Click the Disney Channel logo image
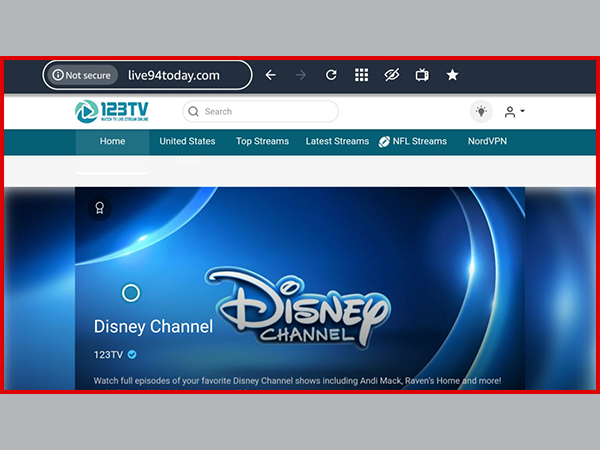This screenshot has height=450, width=600. click(x=298, y=307)
